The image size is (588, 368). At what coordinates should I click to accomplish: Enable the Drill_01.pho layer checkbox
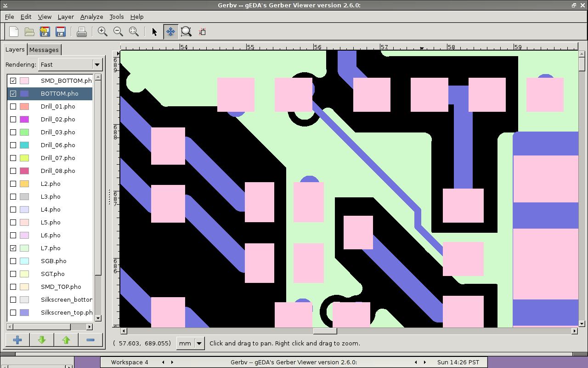[13, 106]
